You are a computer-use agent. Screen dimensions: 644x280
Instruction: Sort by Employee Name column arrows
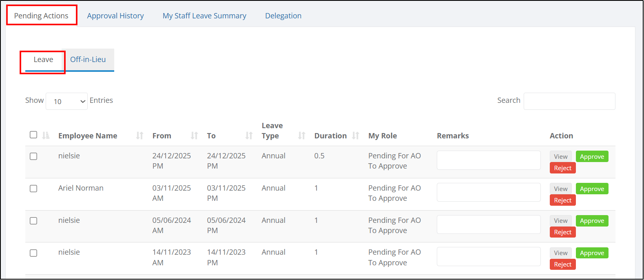(x=139, y=136)
